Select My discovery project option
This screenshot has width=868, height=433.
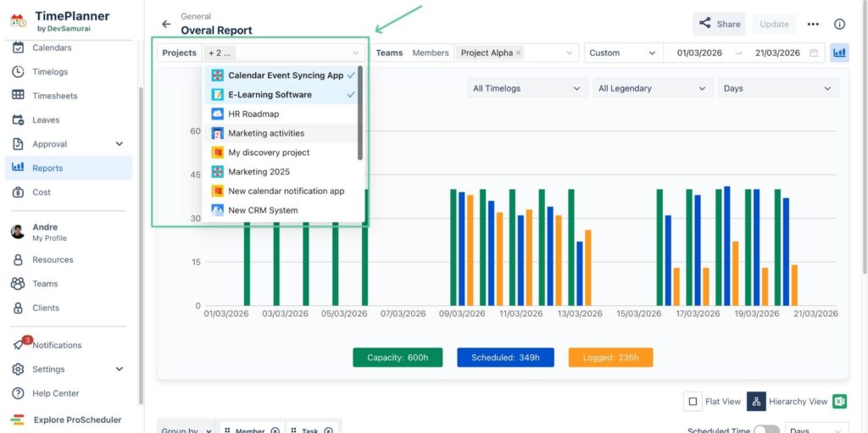click(283, 153)
